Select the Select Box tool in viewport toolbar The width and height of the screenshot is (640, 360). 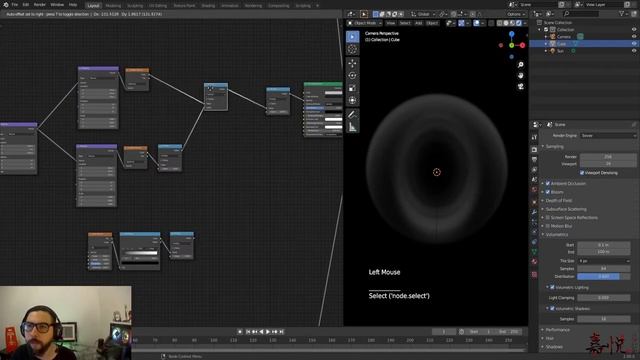353,37
